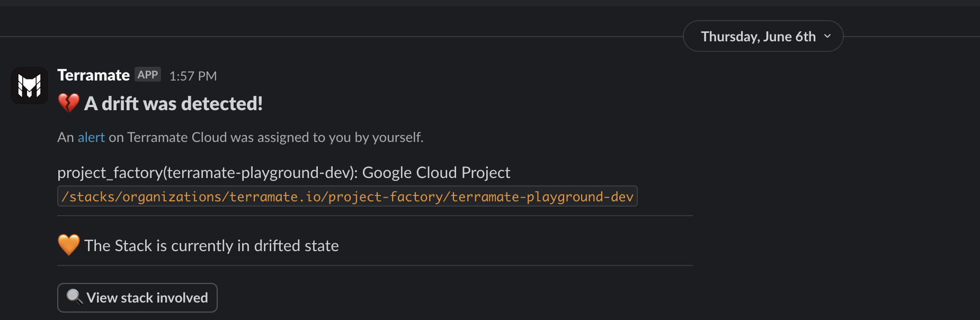Screen dimensions: 980x320
Task: Open the Terramate sender name
Action: (93, 75)
